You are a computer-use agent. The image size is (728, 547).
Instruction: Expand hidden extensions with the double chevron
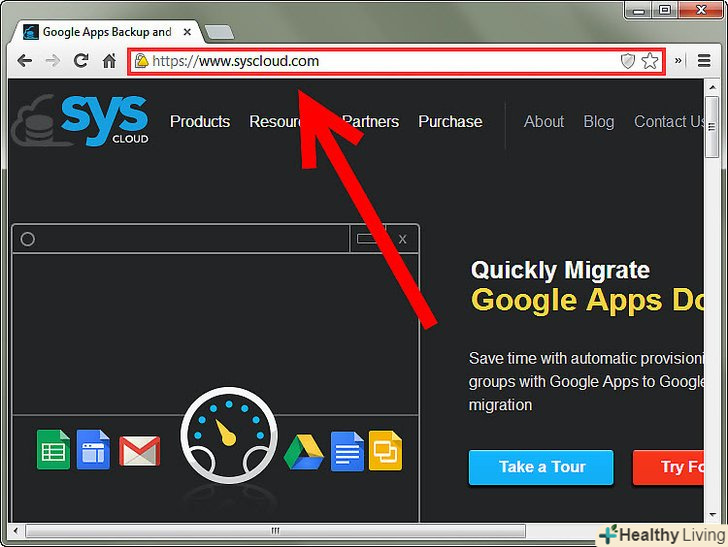pyautogui.click(x=678, y=61)
